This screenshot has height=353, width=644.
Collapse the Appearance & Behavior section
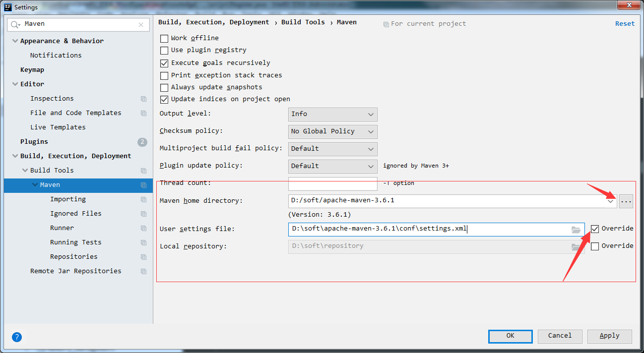tap(15, 41)
